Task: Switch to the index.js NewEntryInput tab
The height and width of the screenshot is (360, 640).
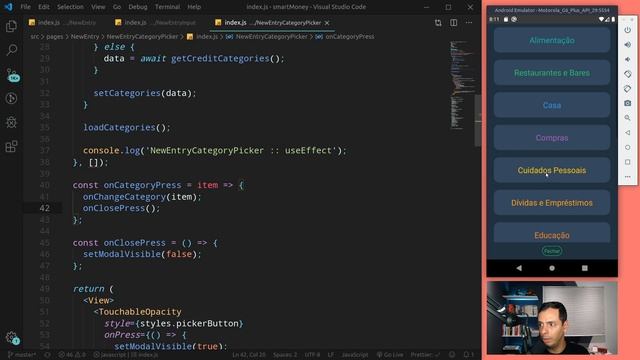Action: [x=157, y=23]
